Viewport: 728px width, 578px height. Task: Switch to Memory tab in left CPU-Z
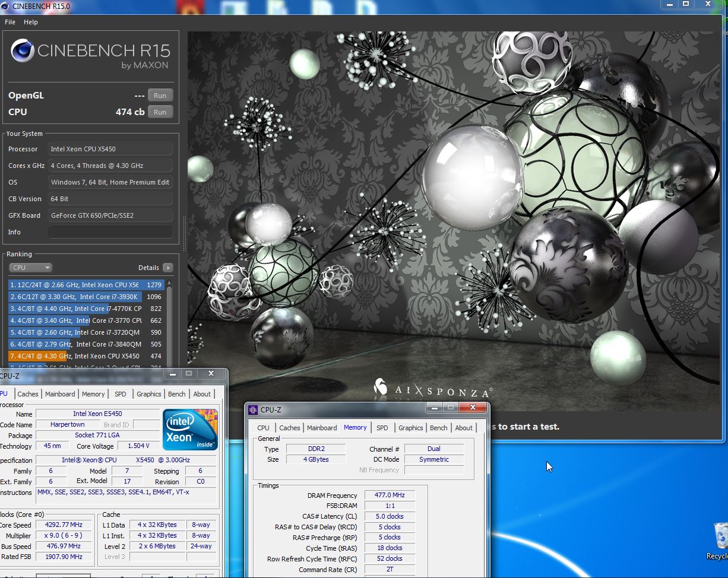93,394
